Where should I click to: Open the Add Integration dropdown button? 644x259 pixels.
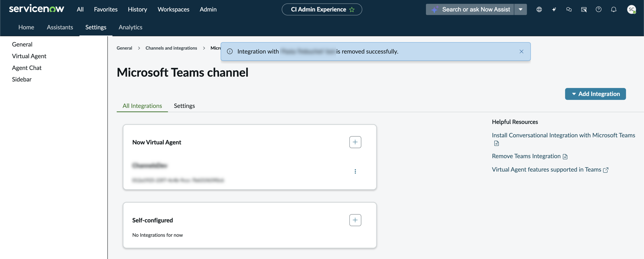click(595, 94)
